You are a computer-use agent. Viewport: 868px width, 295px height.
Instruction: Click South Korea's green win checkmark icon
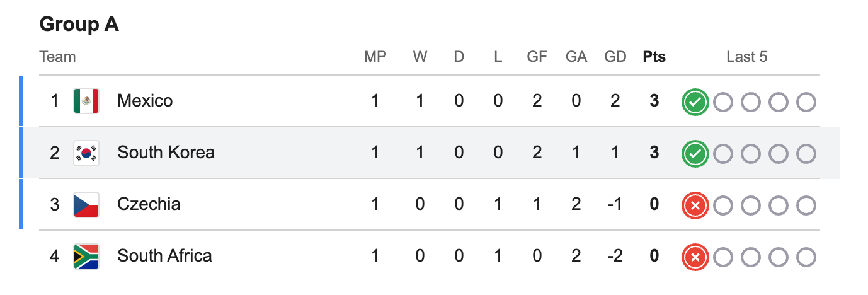(695, 153)
